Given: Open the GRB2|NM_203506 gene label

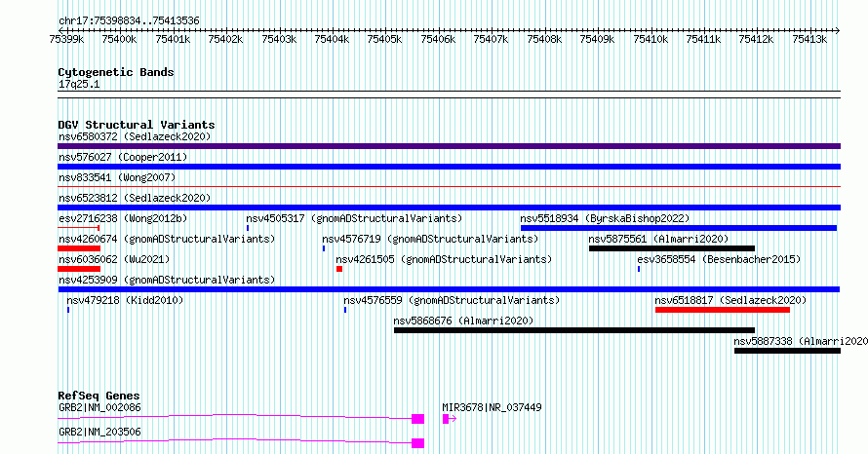Looking at the screenshot, I should point(99,432).
